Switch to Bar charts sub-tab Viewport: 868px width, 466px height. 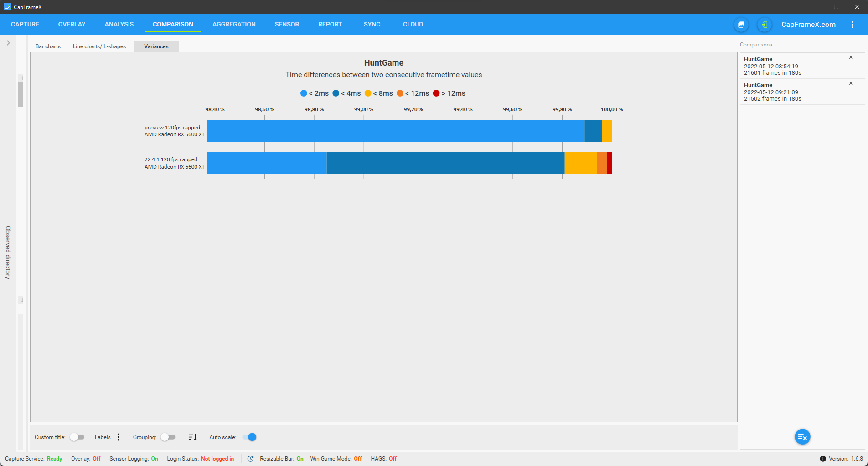point(48,46)
